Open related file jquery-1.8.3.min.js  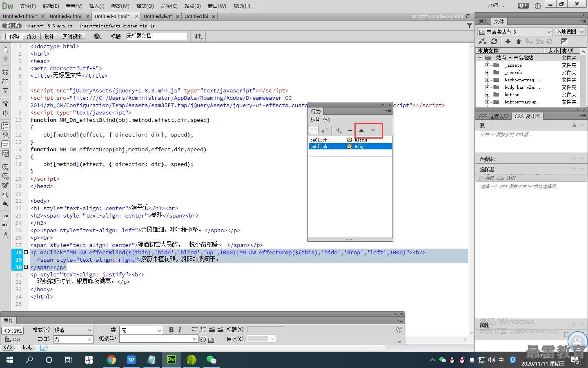[49, 26]
